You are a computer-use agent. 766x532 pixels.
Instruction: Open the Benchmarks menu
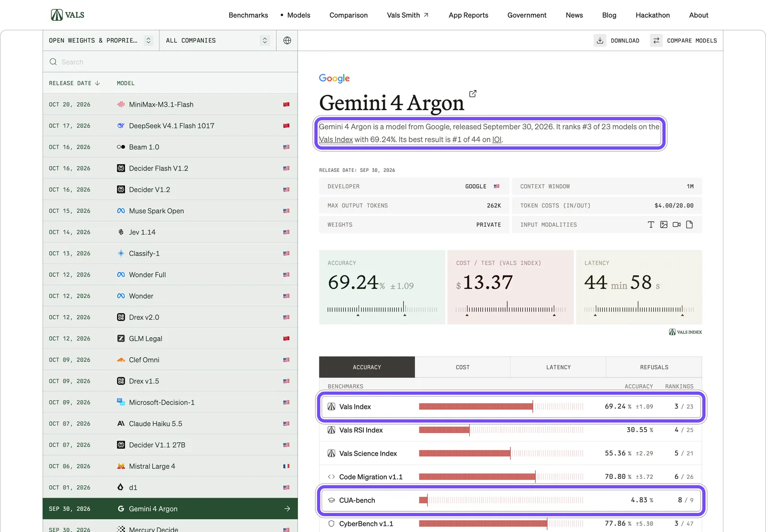(x=248, y=15)
